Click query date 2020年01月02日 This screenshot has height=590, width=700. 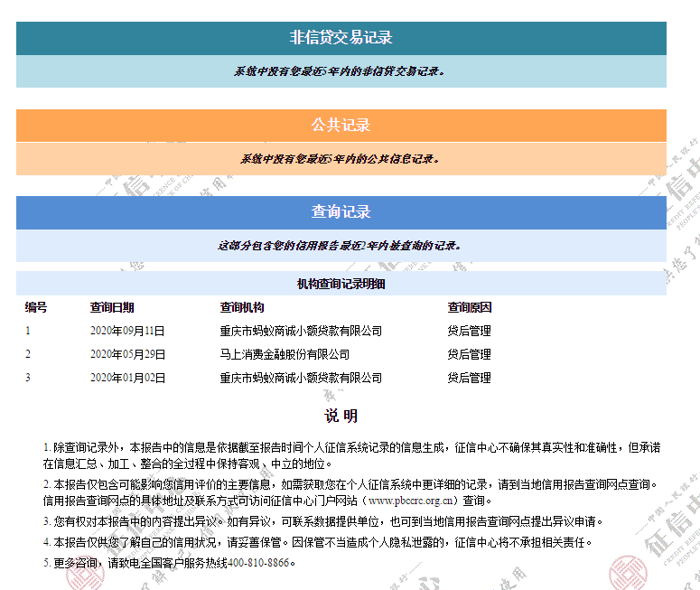click(x=127, y=378)
